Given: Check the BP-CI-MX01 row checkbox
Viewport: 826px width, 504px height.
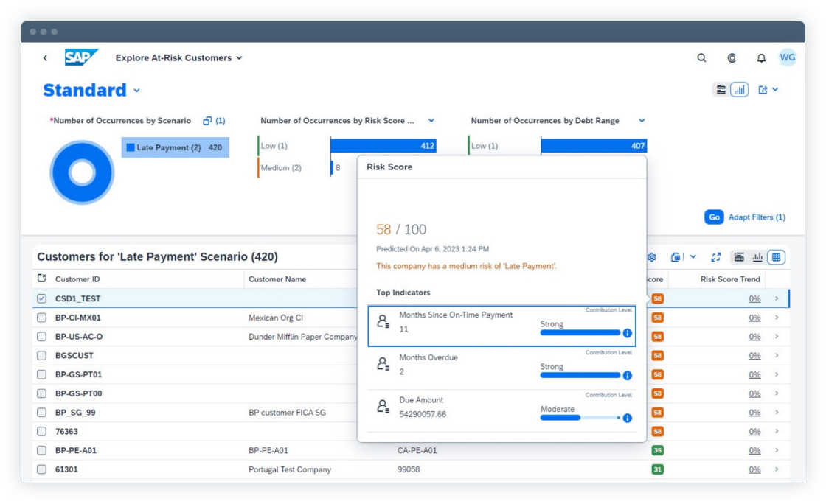Looking at the screenshot, I should [x=41, y=318].
